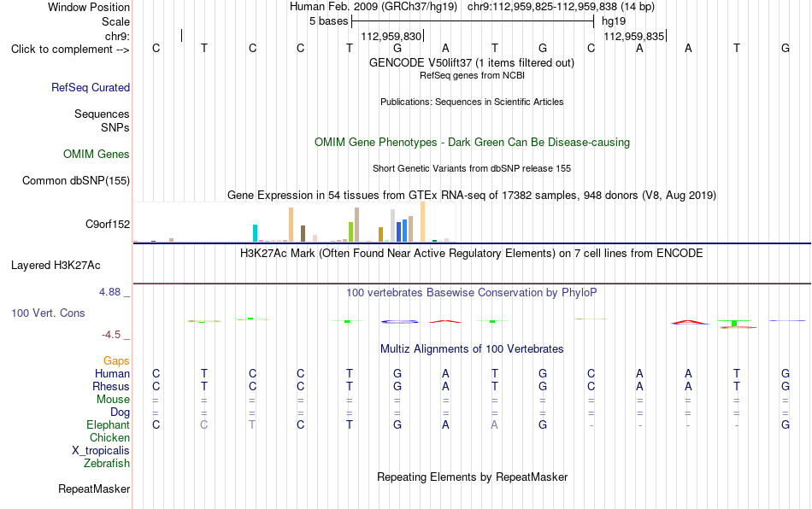Click the Human Feb. 2009 (GRCh37/hg19) header
The height and width of the screenshot is (509, 812).
pyautogui.click(x=374, y=7)
